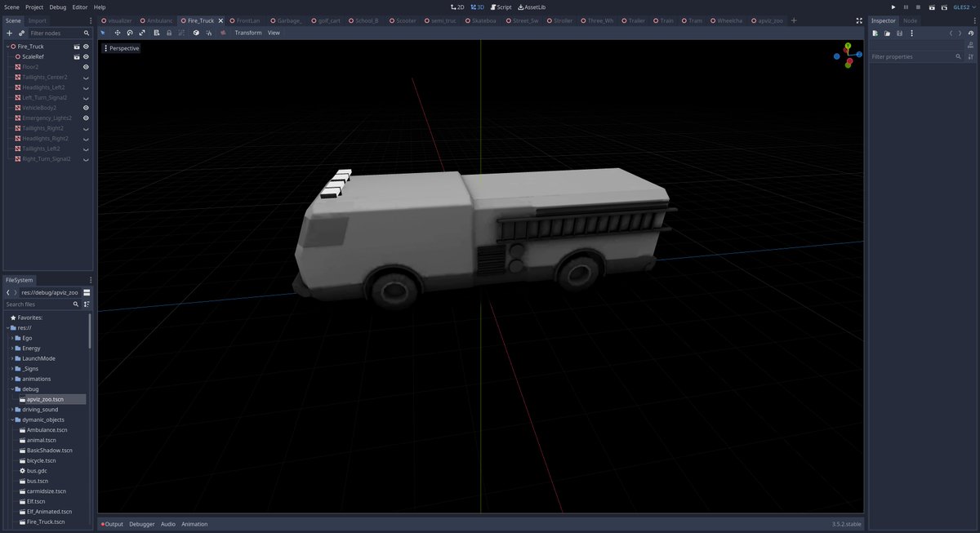Open the GLES2 renderer dropdown

pyautogui.click(x=964, y=7)
